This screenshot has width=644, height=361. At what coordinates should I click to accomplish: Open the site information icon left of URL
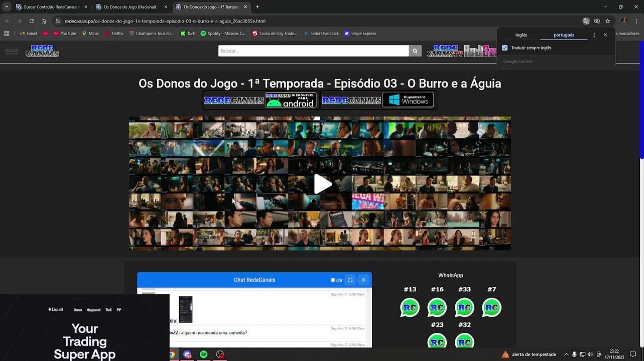[58, 21]
